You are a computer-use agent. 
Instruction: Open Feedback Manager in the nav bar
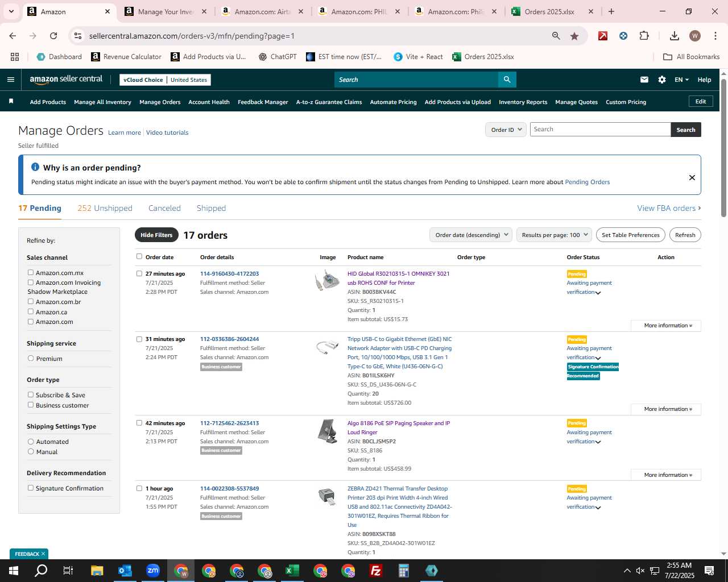pos(263,102)
